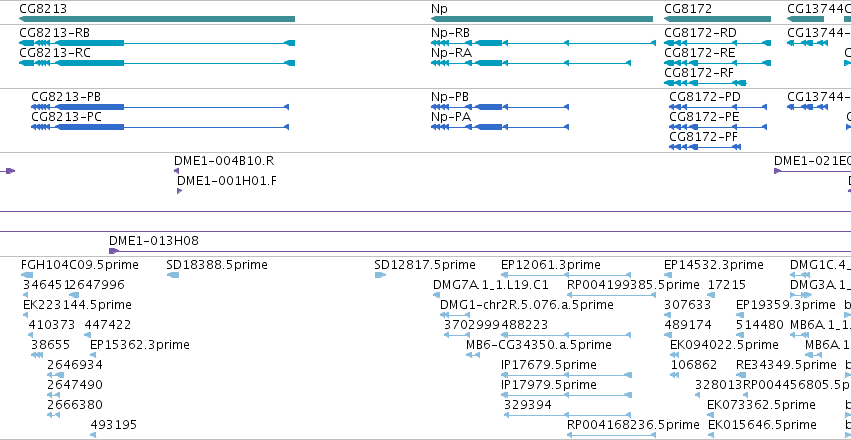
Task: Select the Np-PA protein feature
Action: (x=500, y=127)
